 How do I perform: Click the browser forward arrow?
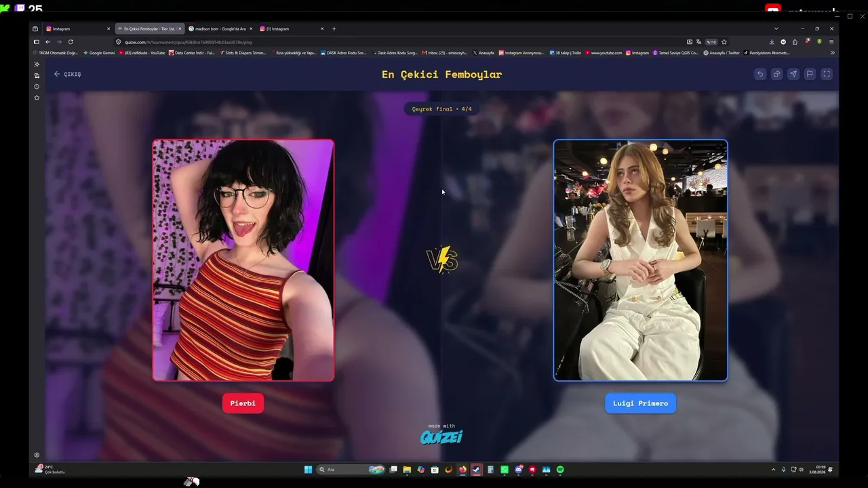[59, 42]
